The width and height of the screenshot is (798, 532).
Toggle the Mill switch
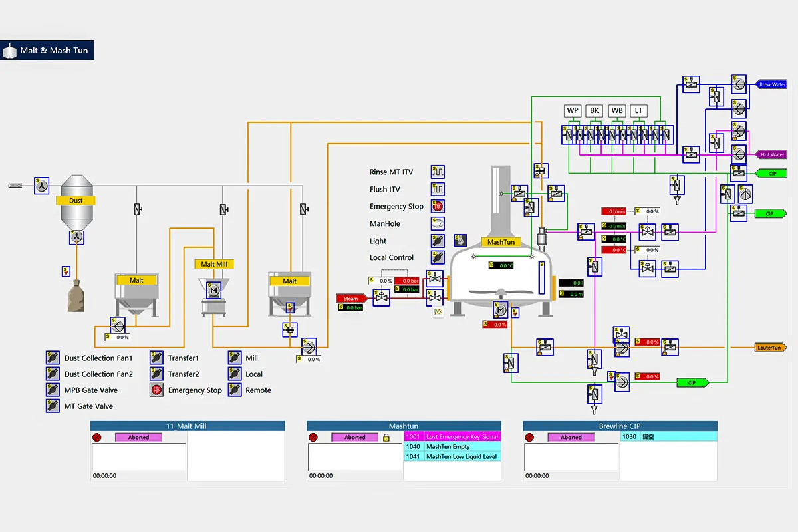pos(234,358)
